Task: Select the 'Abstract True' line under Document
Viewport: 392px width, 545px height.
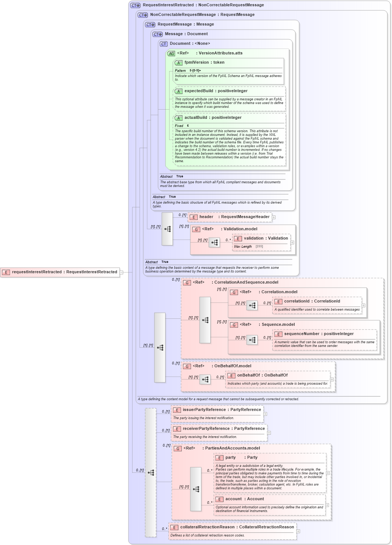Action: pos(172,177)
